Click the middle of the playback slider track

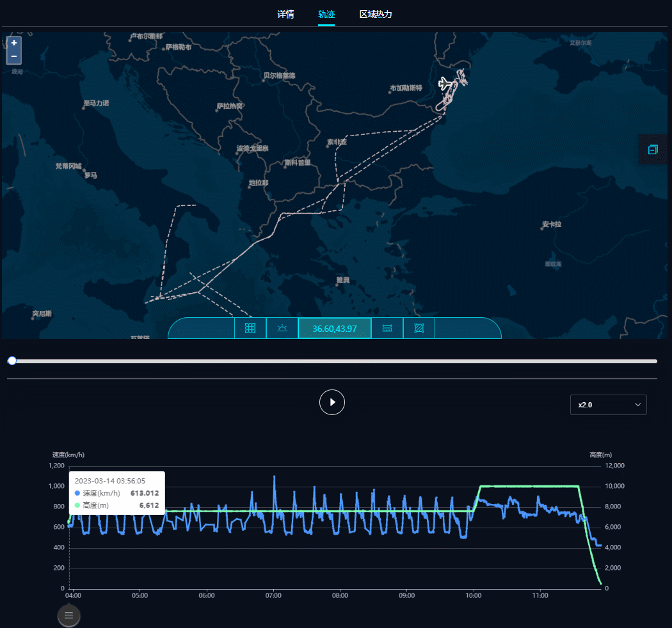tap(333, 361)
